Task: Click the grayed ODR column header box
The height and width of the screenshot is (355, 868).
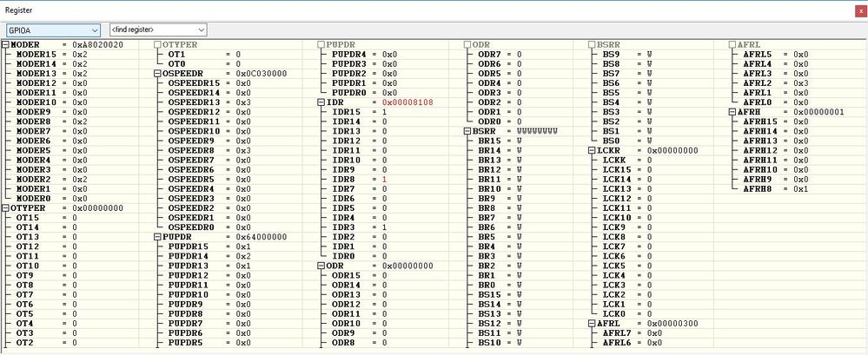Action: tap(467, 44)
